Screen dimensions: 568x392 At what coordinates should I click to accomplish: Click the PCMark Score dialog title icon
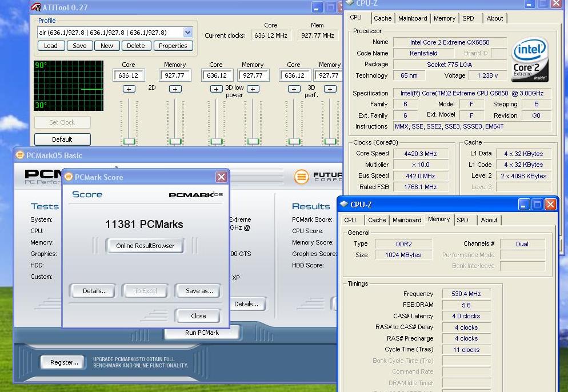(68, 177)
